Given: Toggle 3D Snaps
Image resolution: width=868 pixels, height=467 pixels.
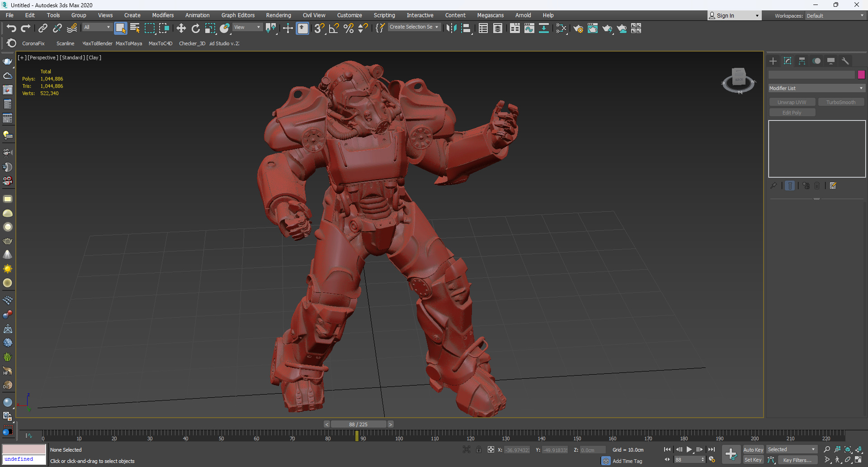Looking at the screenshot, I should pos(319,29).
